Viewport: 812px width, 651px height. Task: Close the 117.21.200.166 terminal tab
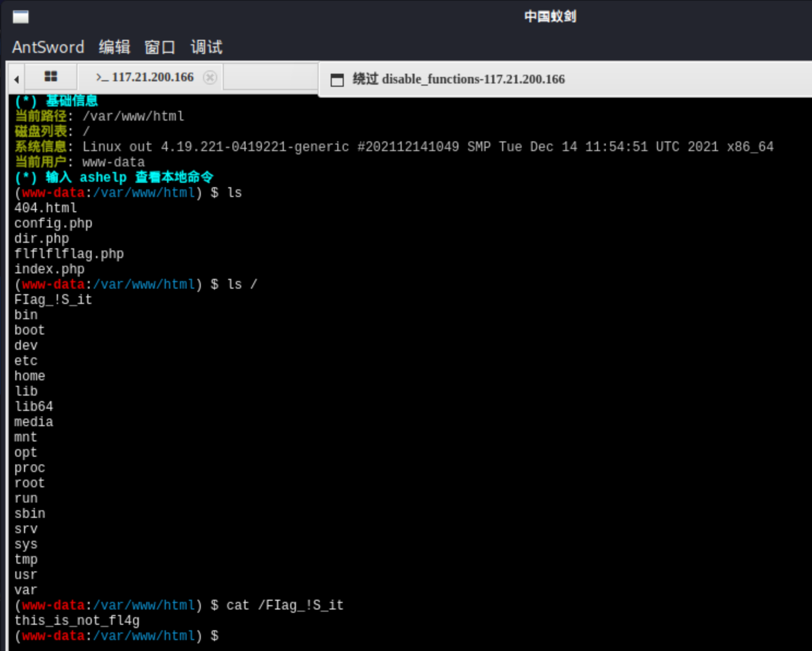coord(210,77)
